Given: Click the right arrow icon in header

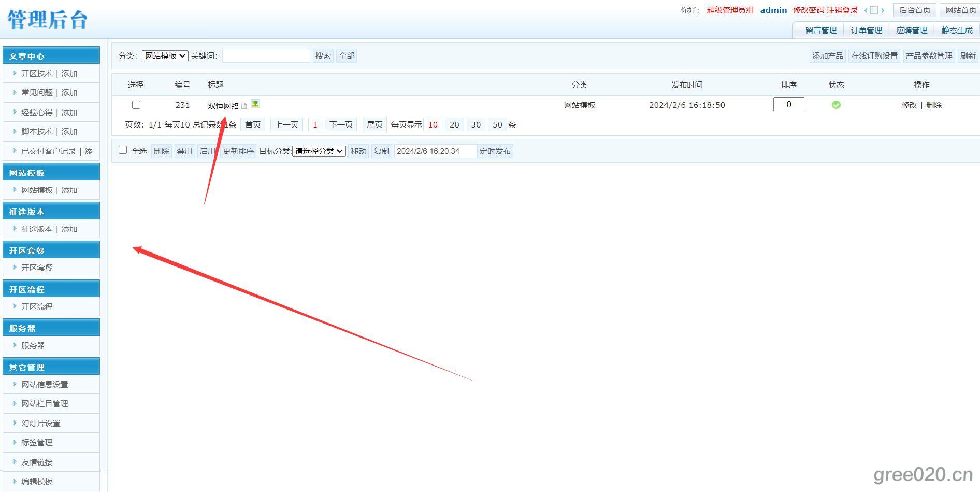Looking at the screenshot, I should [883, 10].
